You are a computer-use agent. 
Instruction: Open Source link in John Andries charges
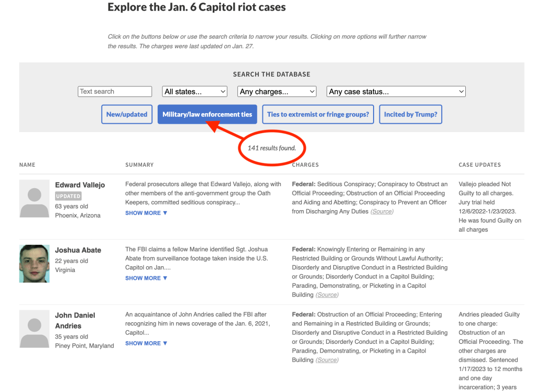click(x=327, y=360)
